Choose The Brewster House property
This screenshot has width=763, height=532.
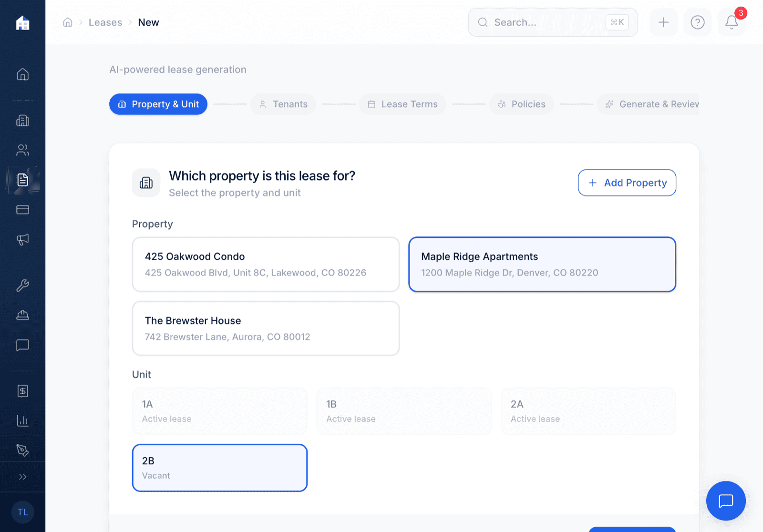[x=266, y=328]
